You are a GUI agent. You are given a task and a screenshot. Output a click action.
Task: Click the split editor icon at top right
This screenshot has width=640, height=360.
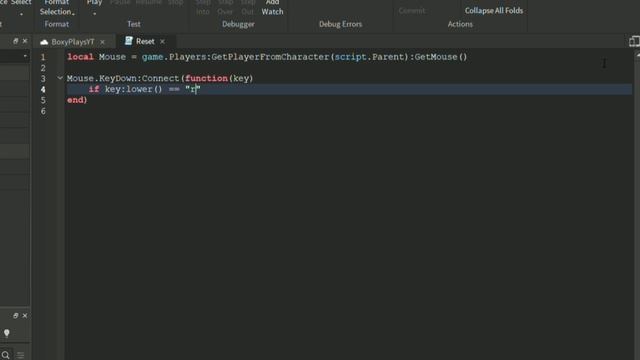click(634, 41)
